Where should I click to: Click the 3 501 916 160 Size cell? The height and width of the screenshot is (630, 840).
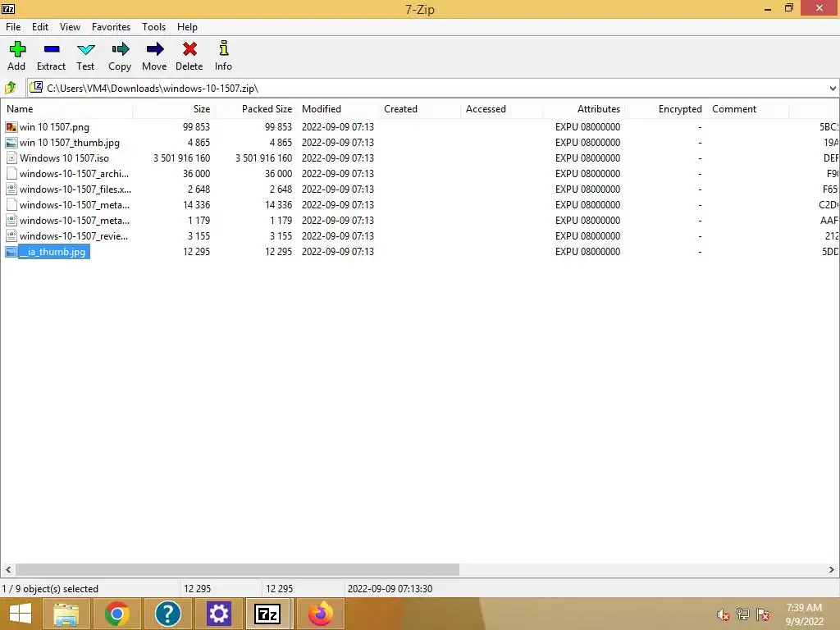click(181, 158)
